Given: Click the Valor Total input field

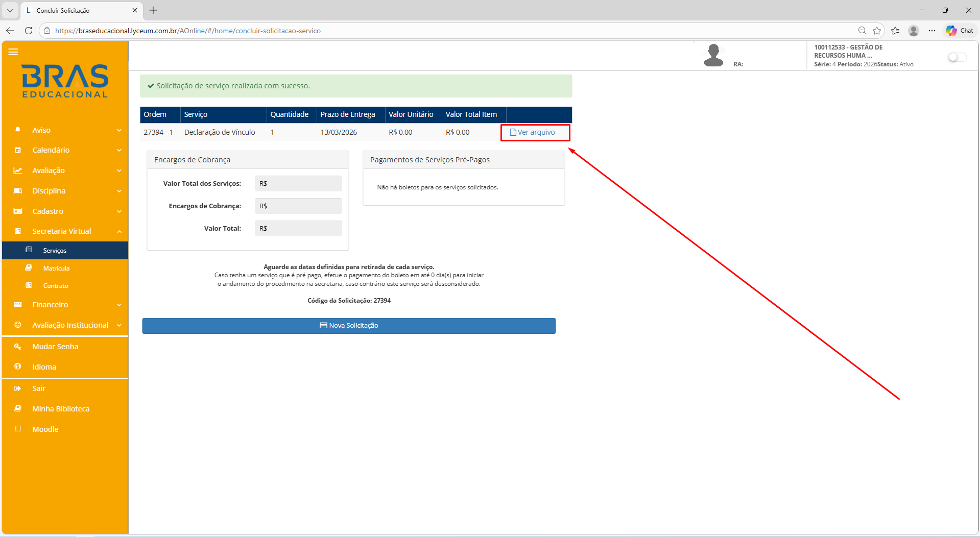Looking at the screenshot, I should pyautogui.click(x=298, y=228).
